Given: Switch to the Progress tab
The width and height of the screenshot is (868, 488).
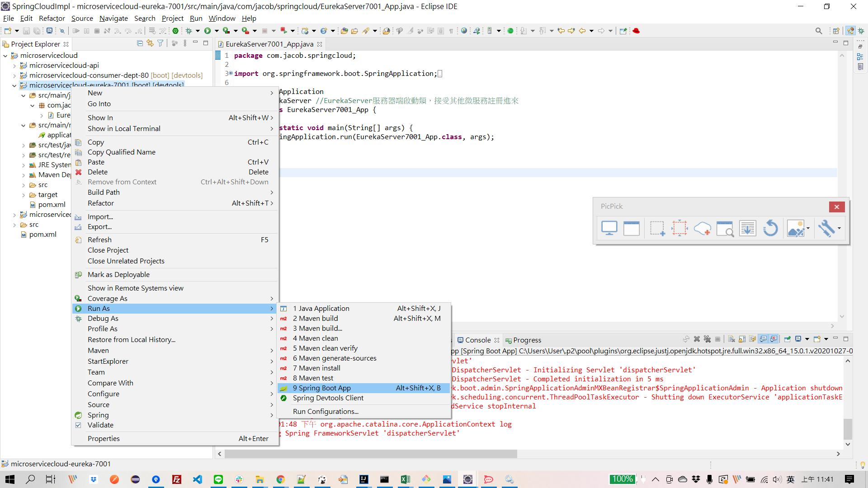Looking at the screenshot, I should [x=524, y=340].
